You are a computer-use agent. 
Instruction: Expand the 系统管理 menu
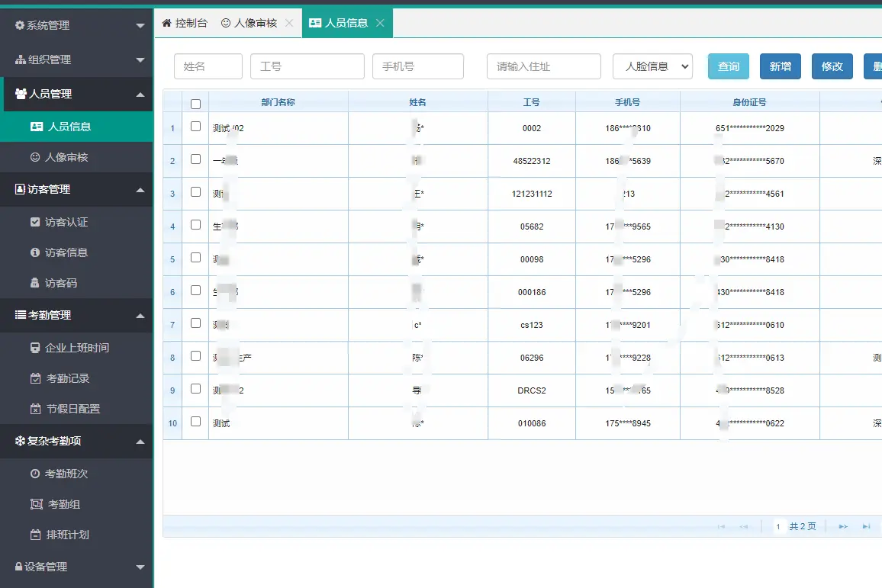pos(77,25)
